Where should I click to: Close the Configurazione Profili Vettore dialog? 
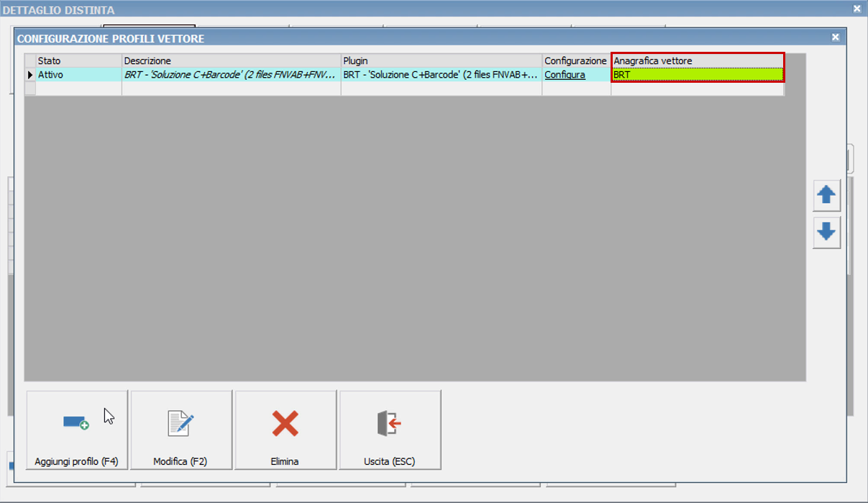[x=835, y=37]
